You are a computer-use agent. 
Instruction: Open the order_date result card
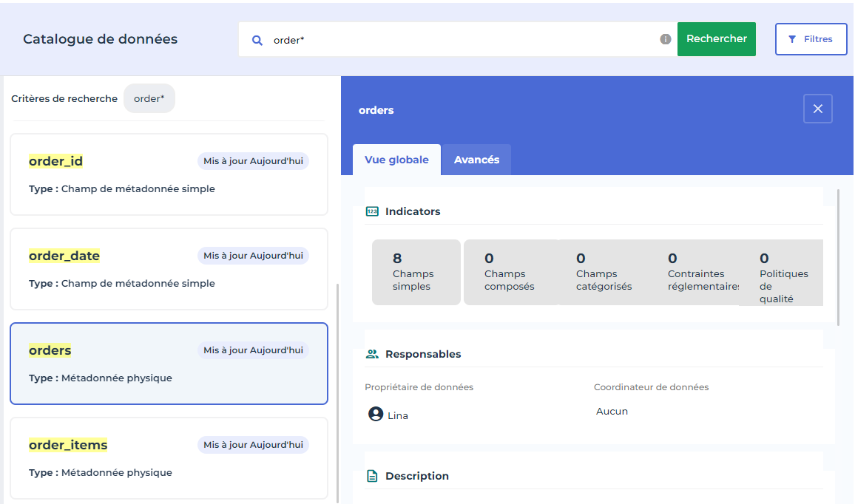click(169, 269)
